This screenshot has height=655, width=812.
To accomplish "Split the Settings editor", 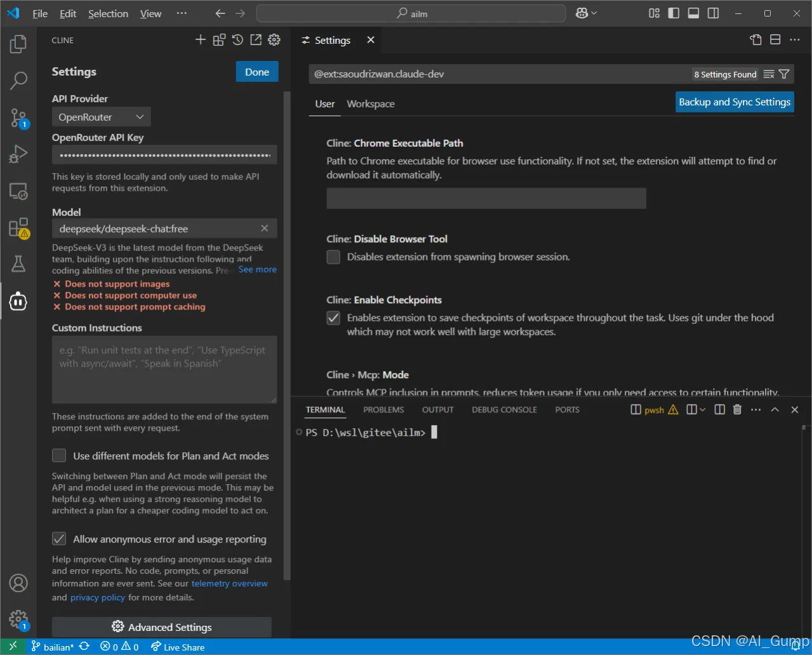I will tap(775, 40).
